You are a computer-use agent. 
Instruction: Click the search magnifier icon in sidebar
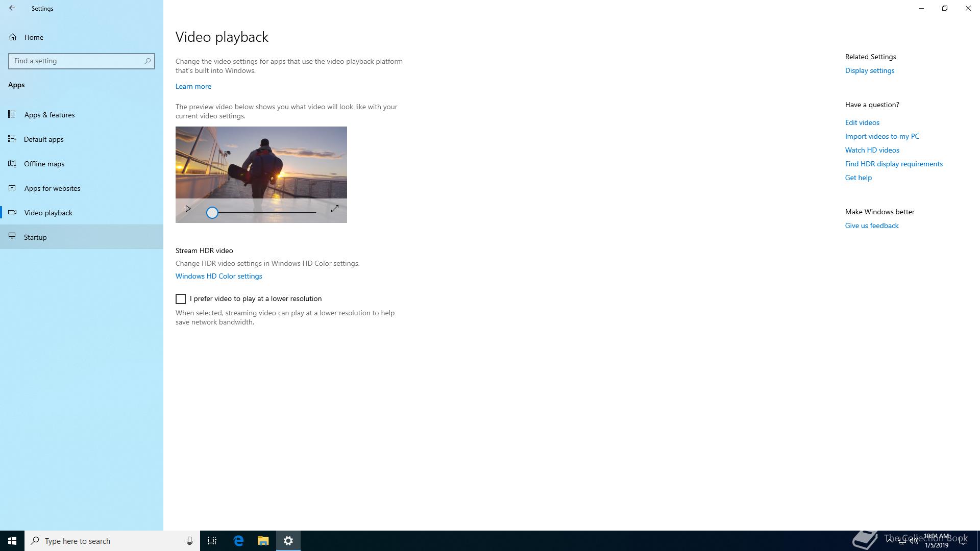pyautogui.click(x=148, y=61)
